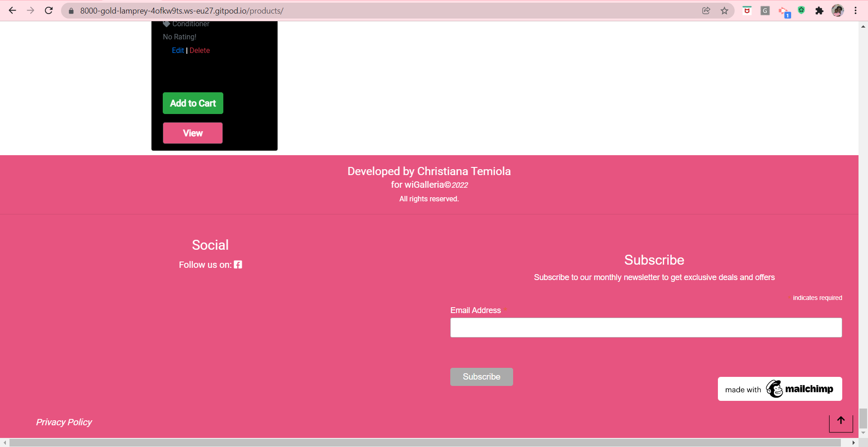Click the vertical scrollbar thumb
868x447 pixels.
click(x=863, y=418)
